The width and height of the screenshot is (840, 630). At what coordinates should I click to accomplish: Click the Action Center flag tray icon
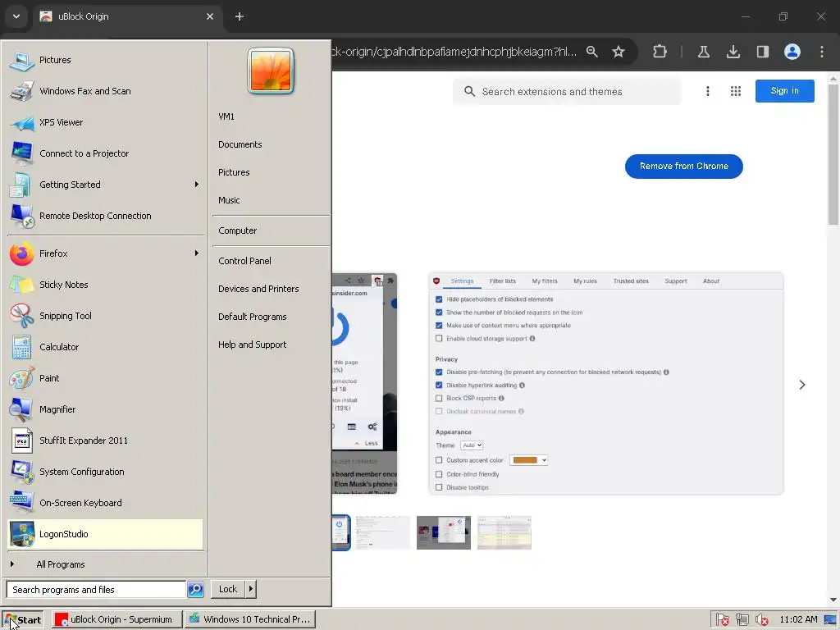[722, 620]
